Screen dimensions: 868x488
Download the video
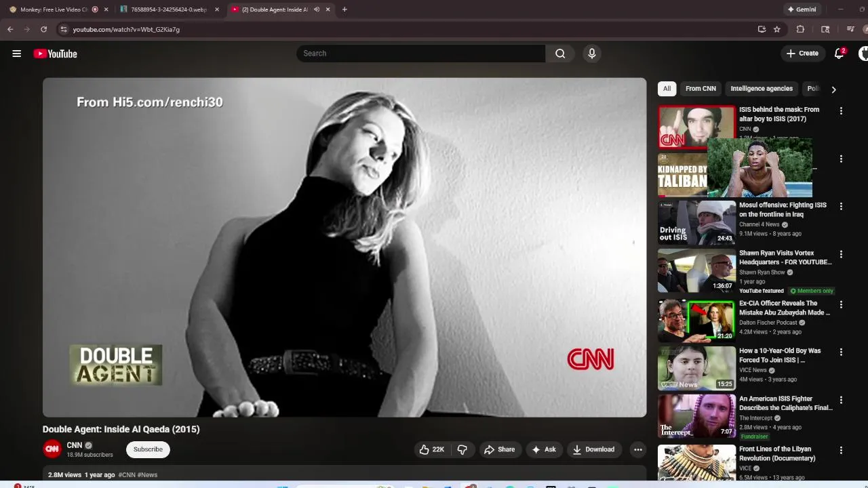pyautogui.click(x=593, y=449)
